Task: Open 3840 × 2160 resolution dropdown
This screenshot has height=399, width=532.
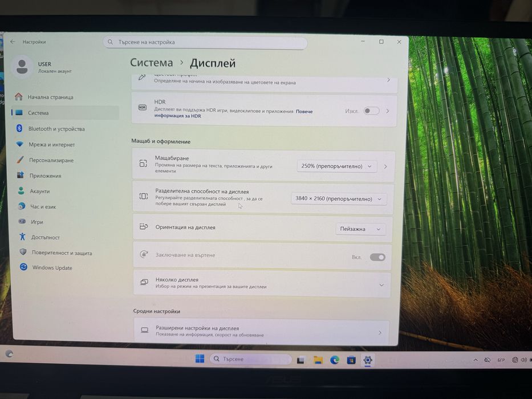Action: [x=339, y=199]
